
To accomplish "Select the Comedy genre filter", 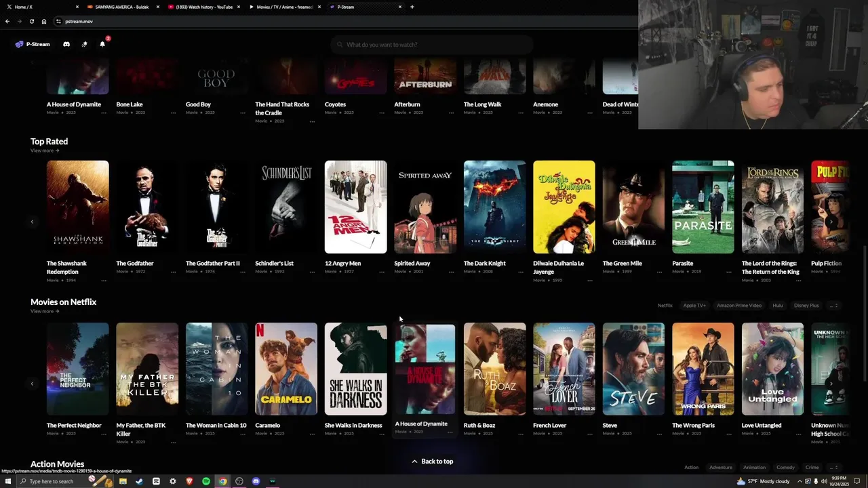I will [x=785, y=468].
